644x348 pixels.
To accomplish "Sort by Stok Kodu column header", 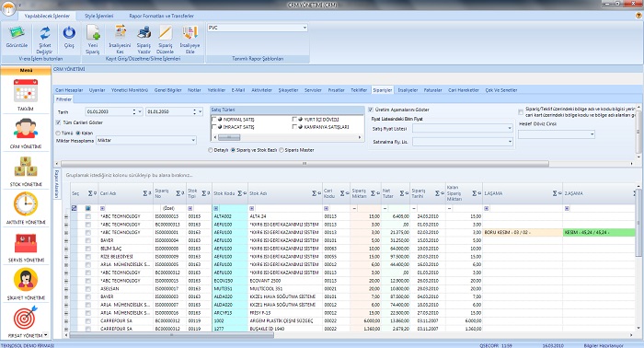I will [x=224, y=193].
